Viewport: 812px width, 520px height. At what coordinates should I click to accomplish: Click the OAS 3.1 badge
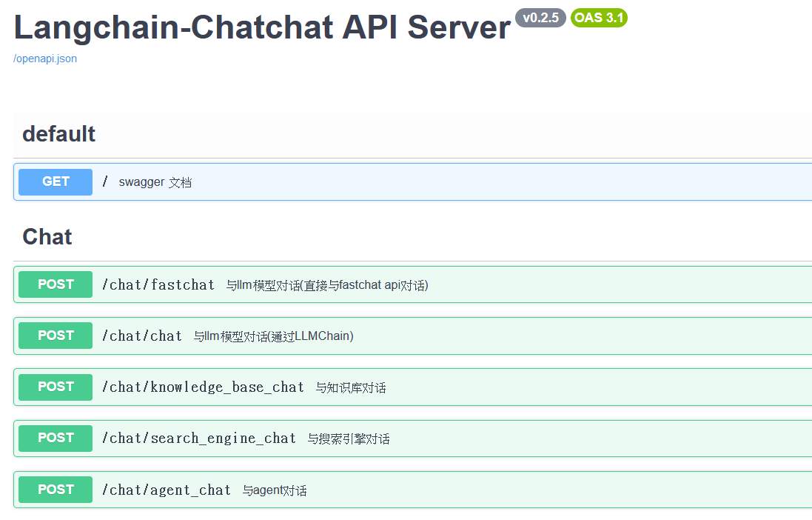pyautogui.click(x=599, y=18)
